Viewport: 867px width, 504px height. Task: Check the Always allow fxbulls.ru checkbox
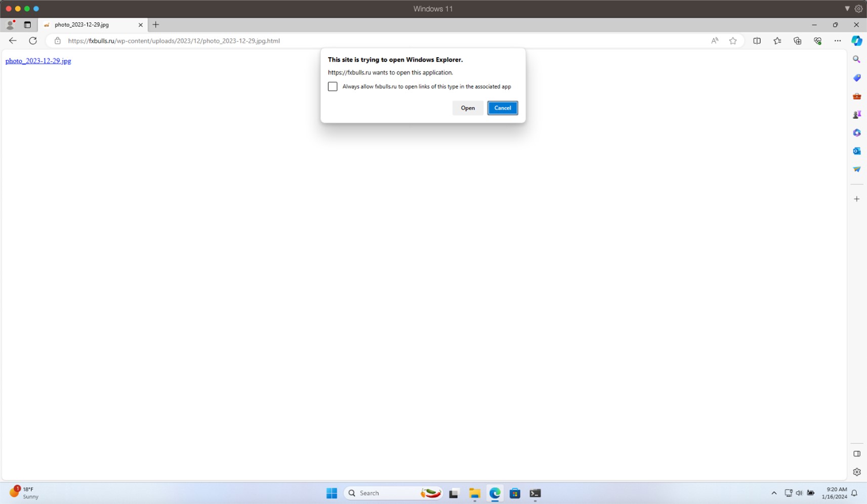tap(333, 87)
